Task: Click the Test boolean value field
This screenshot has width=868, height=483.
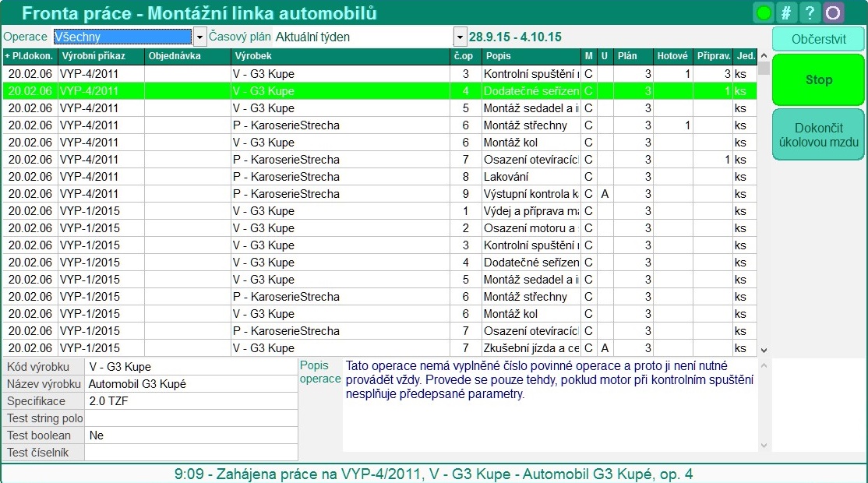Action: (191, 435)
